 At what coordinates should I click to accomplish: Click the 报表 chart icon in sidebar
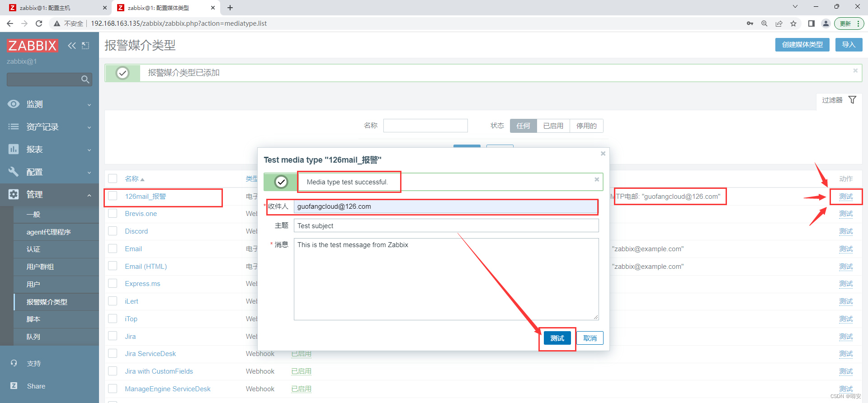(14, 149)
